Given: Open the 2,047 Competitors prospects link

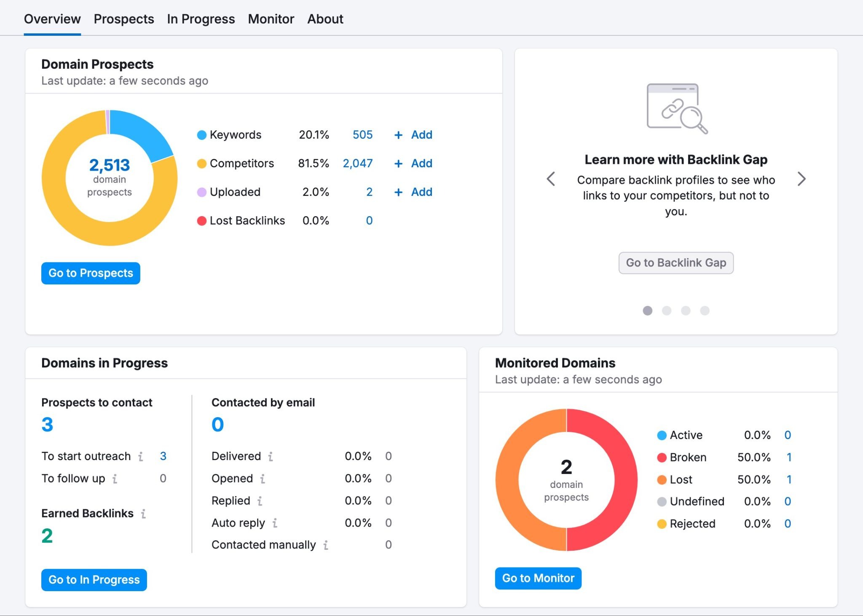Looking at the screenshot, I should (358, 163).
